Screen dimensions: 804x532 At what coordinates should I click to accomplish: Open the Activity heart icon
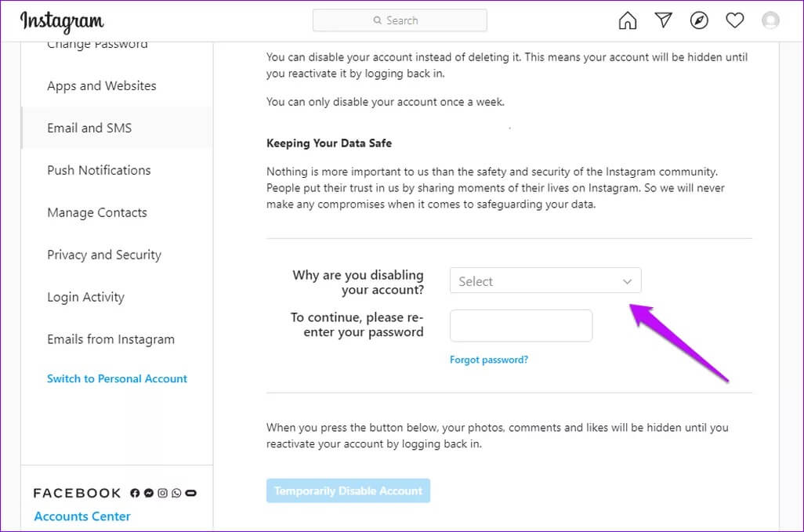(x=735, y=20)
